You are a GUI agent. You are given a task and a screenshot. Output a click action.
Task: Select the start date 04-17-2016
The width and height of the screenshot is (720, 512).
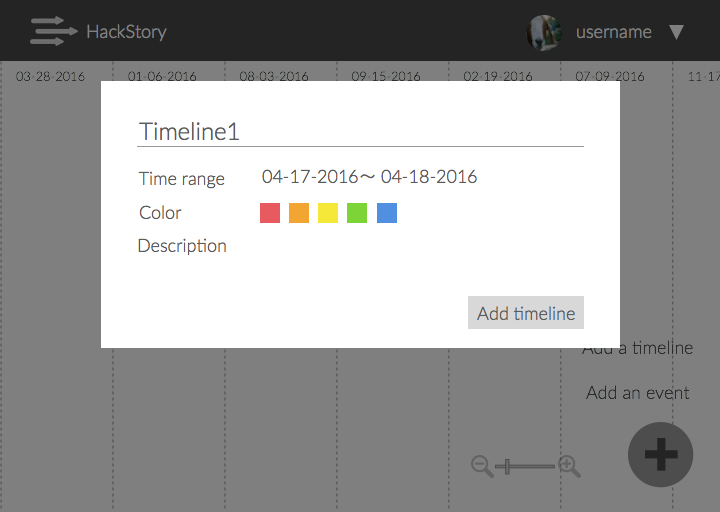tap(309, 177)
